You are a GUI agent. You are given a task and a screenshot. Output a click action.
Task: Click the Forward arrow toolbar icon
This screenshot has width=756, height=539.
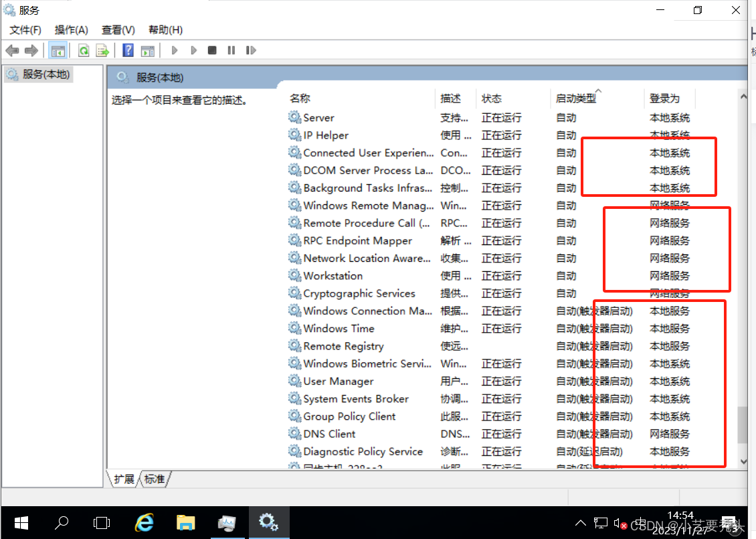(x=31, y=50)
